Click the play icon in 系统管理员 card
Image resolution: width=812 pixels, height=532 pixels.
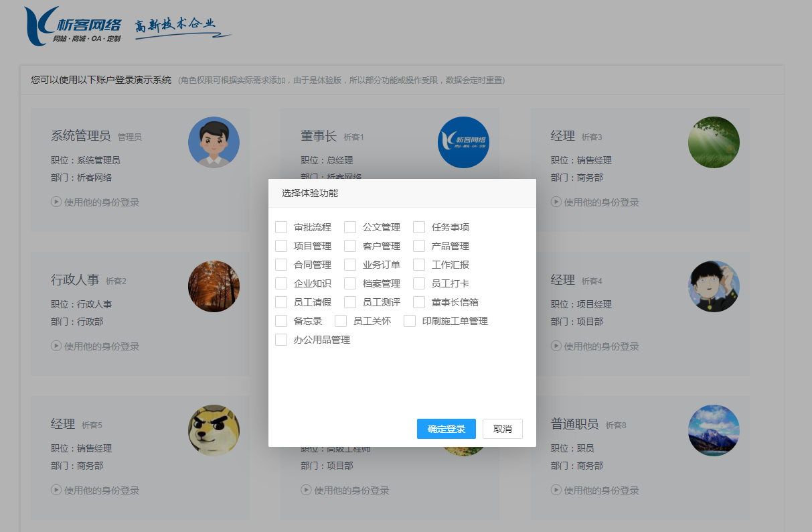click(x=56, y=202)
